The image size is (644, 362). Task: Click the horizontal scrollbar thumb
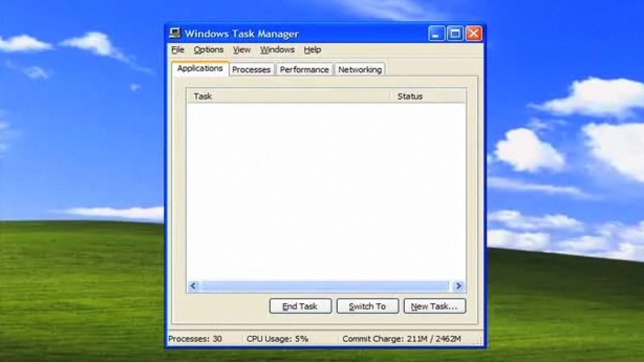coord(325,286)
